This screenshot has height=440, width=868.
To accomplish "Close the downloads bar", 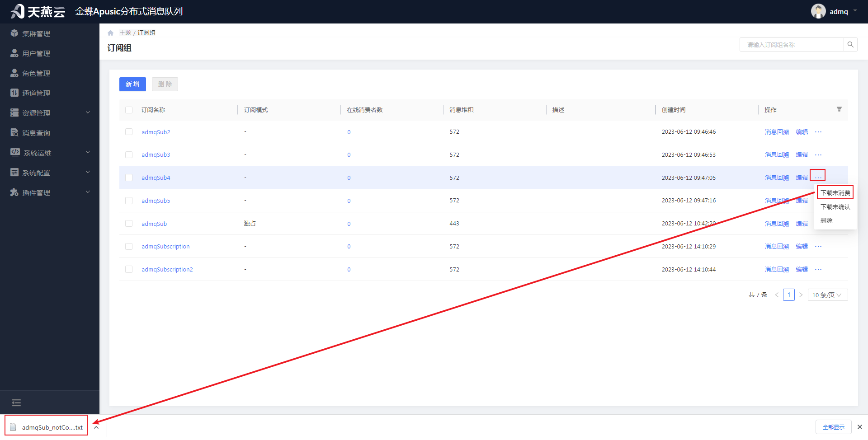I will pyautogui.click(x=860, y=427).
